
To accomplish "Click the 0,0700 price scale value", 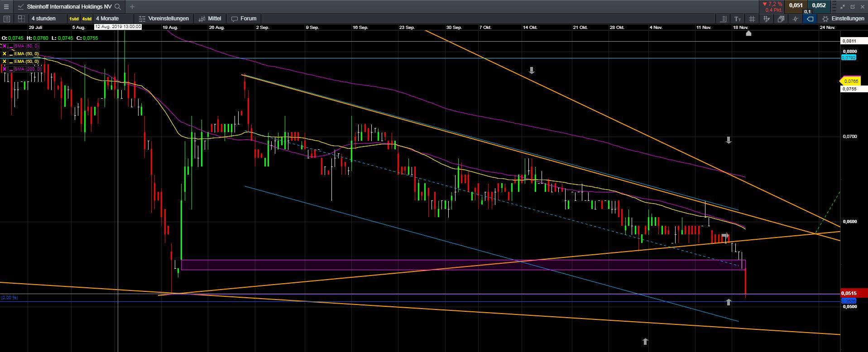I will coord(850,136).
